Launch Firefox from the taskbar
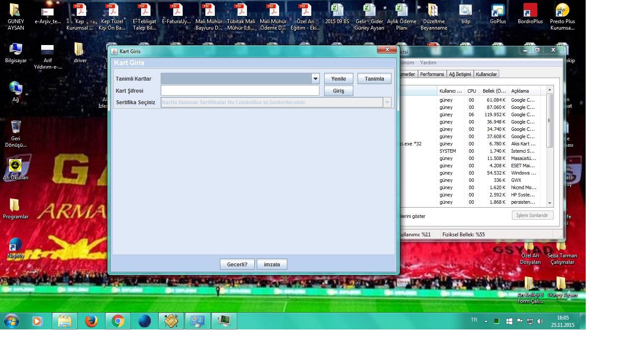Screen dimensions: 644x362 [91, 321]
